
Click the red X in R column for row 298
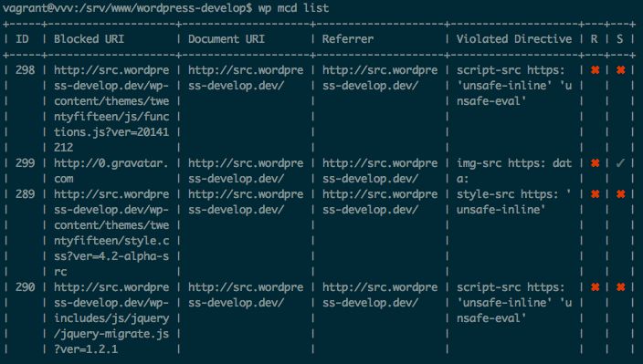595,70
